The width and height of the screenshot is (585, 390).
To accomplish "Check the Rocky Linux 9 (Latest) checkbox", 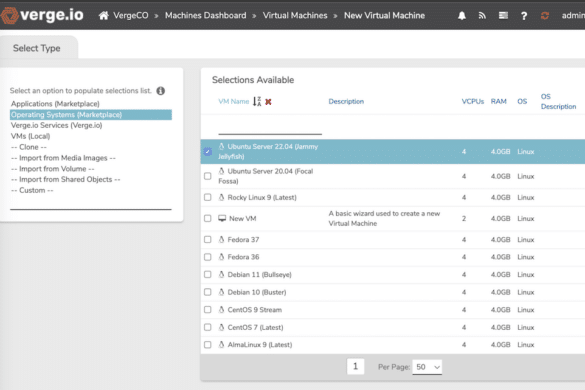I will pyautogui.click(x=208, y=197).
